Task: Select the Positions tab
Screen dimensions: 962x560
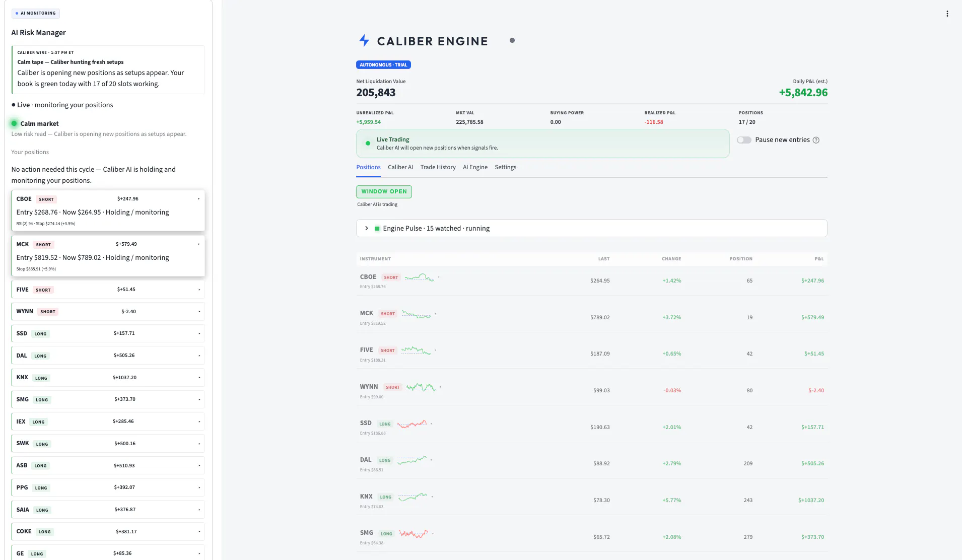Action: pos(368,167)
